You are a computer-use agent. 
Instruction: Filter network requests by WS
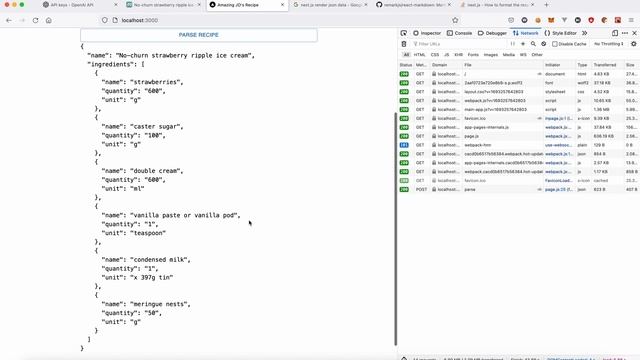(x=523, y=55)
